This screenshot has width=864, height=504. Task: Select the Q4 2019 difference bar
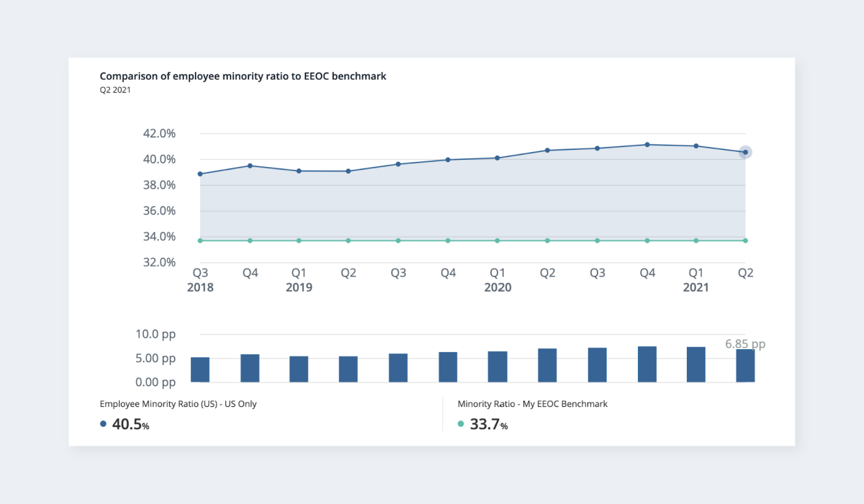click(448, 367)
